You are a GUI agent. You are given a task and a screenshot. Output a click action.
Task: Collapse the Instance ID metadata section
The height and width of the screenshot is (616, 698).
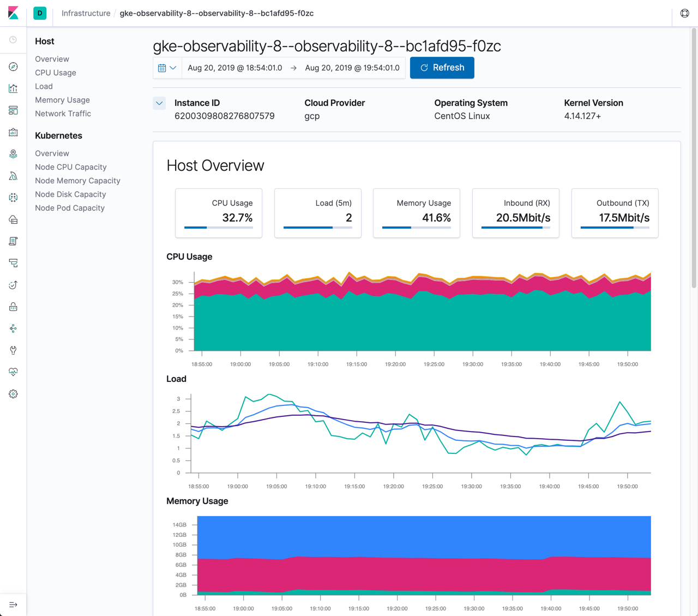pos(159,103)
